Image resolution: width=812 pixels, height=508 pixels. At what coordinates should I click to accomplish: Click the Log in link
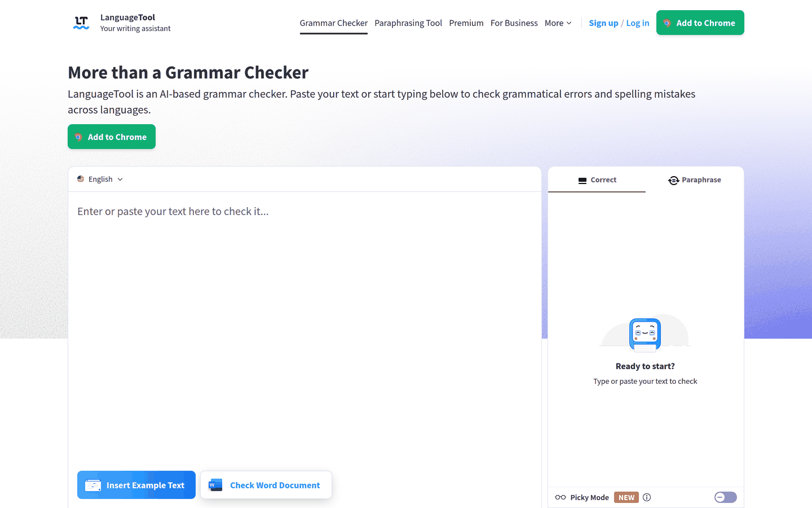point(638,23)
